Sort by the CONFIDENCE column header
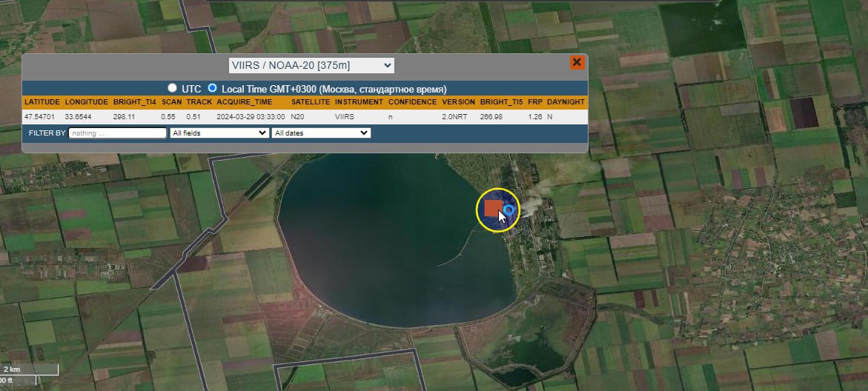The height and width of the screenshot is (391, 868). coord(412,102)
